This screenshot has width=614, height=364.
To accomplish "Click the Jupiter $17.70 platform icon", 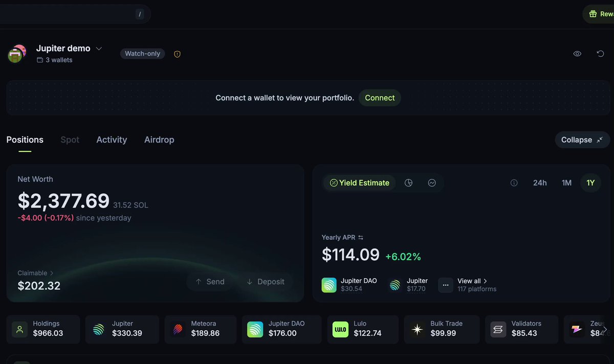I will tap(395, 285).
